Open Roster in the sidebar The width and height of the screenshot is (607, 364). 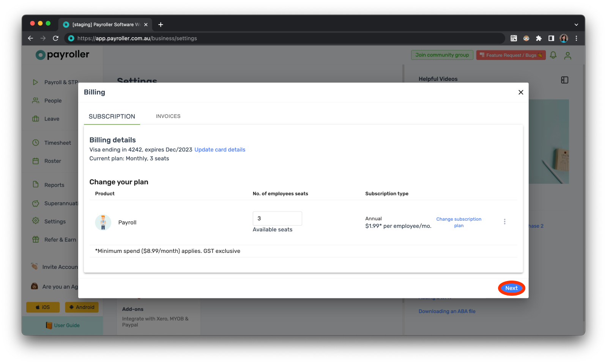(x=53, y=161)
